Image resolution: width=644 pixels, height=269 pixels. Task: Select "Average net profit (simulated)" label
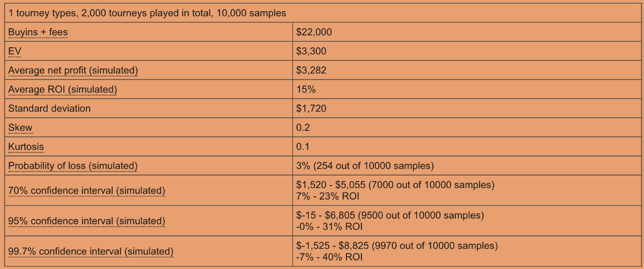[x=73, y=70]
